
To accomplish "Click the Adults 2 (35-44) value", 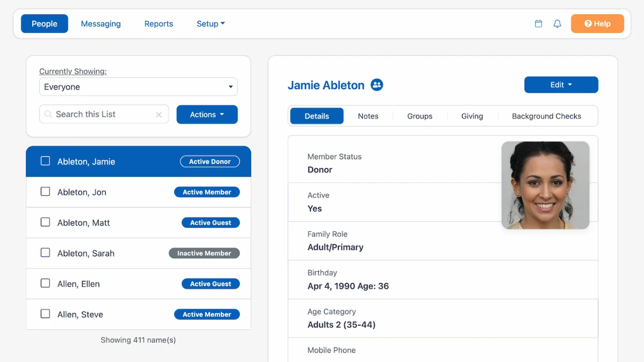I will tap(341, 324).
